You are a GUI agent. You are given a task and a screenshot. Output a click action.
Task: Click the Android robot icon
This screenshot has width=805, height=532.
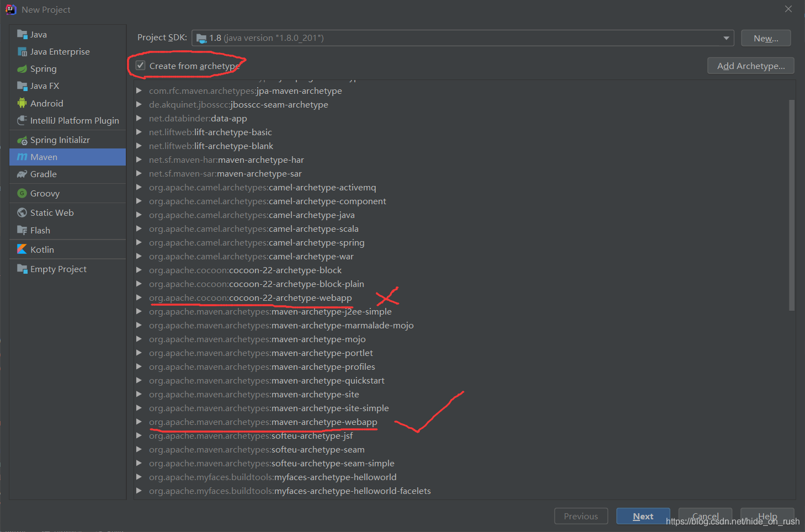click(22, 103)
